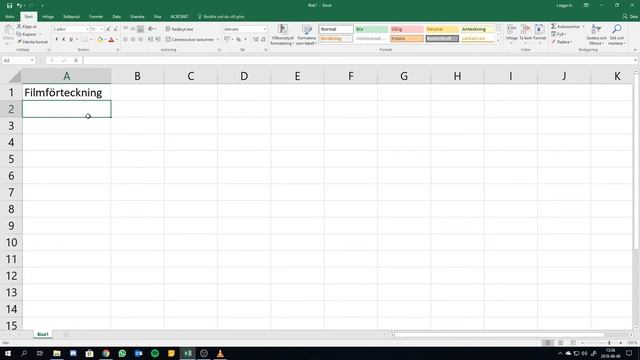
Task: Click in the formula bar input
Action: coord(358,60)
